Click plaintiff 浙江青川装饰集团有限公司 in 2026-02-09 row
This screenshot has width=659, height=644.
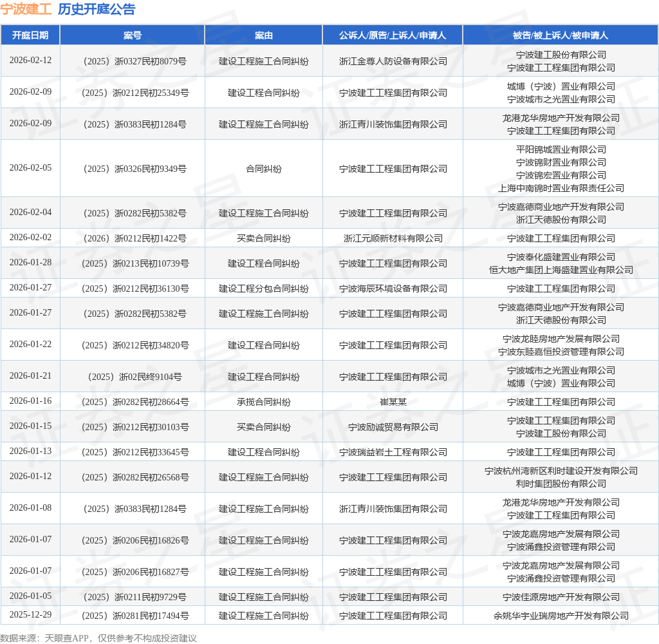pos(393,124)
